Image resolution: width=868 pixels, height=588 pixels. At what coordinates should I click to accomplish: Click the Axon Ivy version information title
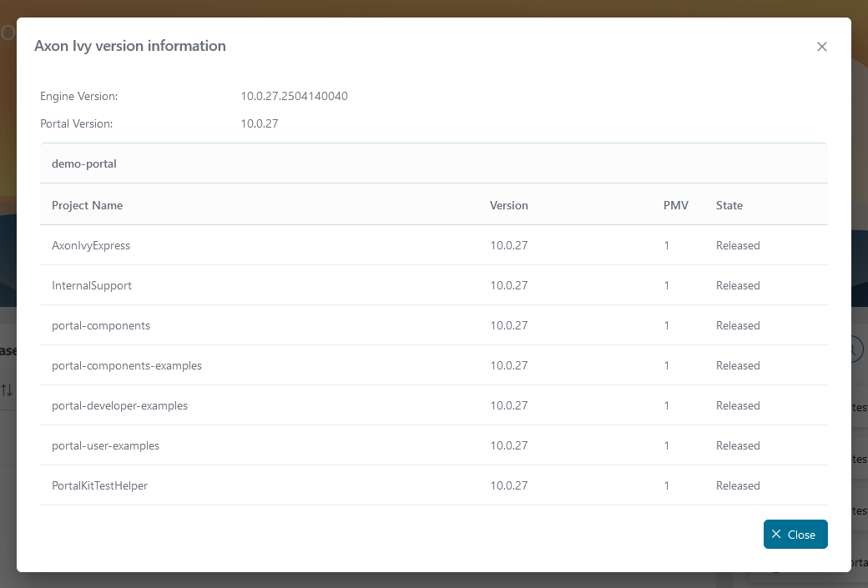coord(130,46)
